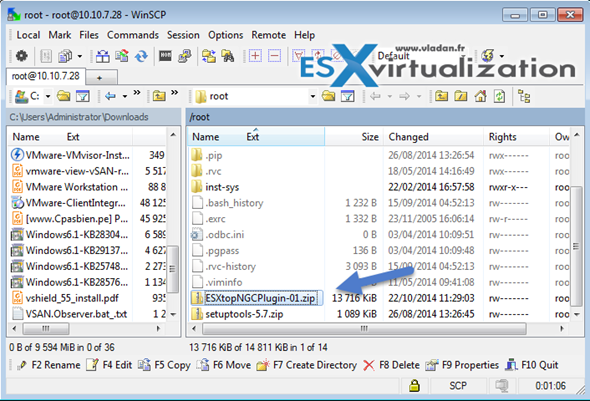Click the local panel Back arrow
The image size is (590, 401).
tap(110, 96)
